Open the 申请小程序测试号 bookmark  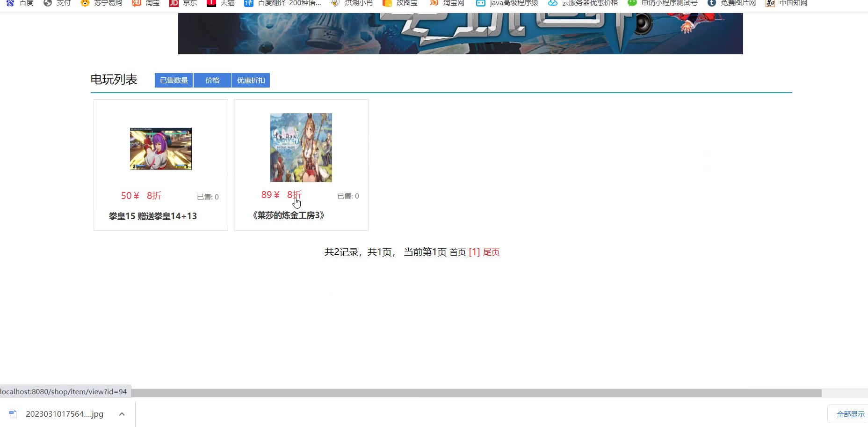(x=663, y=3)
